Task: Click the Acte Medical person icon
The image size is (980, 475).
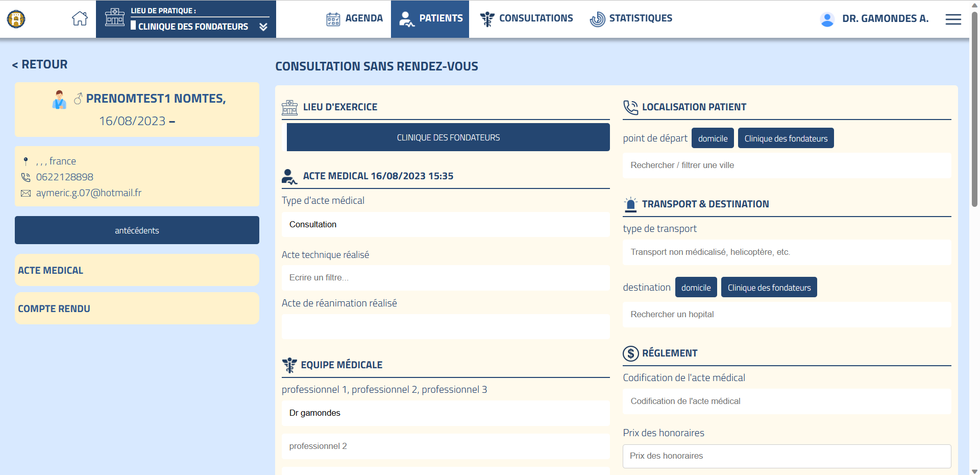Action: [x=289, y=176]
